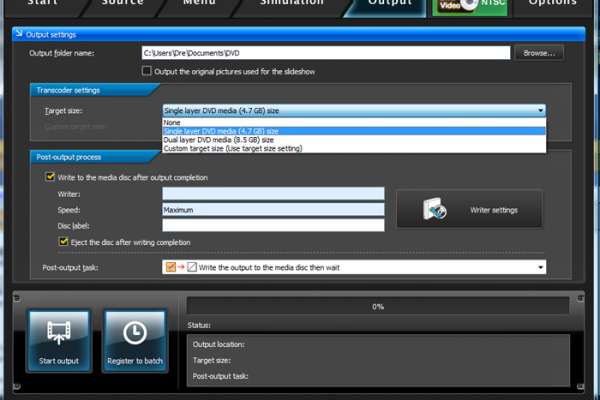Enable output of original slideshow pictures

pyautogui.click(x=148, y=70)
